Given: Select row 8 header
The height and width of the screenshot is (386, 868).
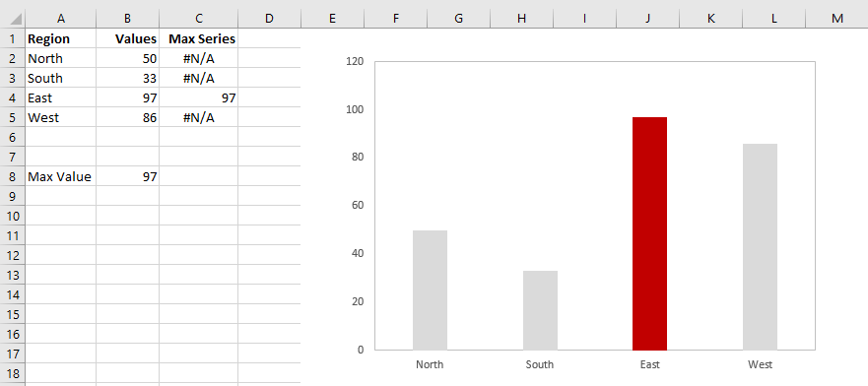Looking at the screenshot, I should click(13, 176).
